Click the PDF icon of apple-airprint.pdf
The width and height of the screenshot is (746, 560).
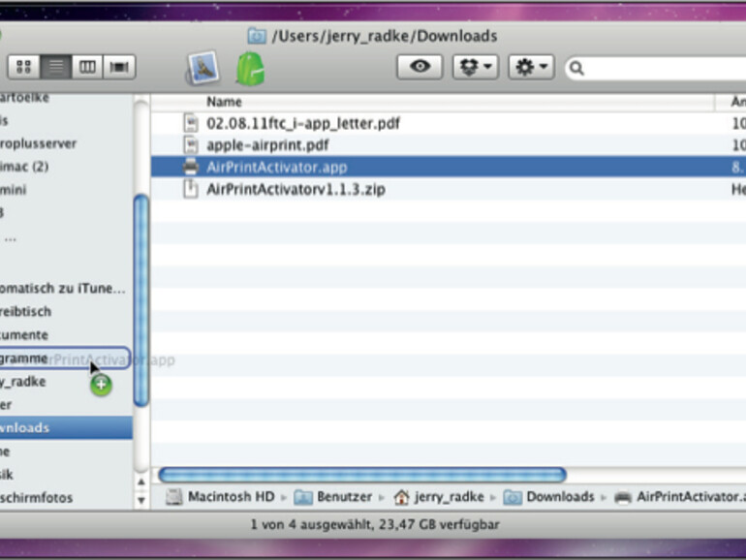click(x=191, y=144)
